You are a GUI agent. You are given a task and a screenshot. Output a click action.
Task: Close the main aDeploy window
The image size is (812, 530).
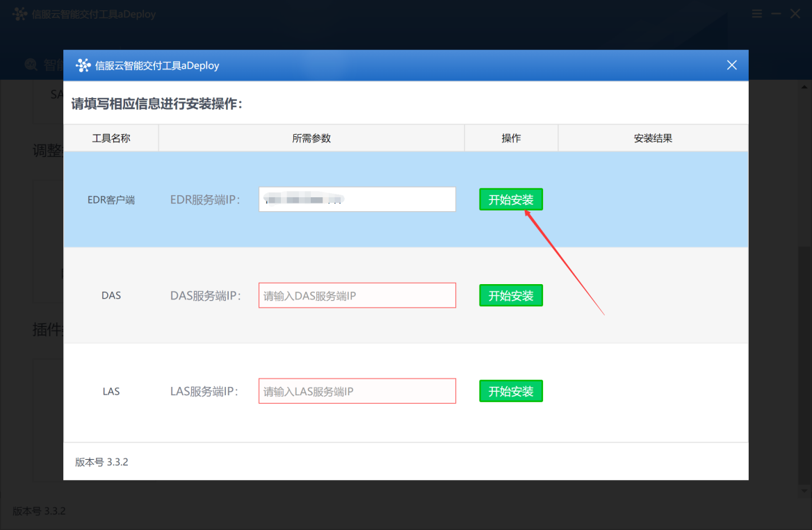(795, 14)
